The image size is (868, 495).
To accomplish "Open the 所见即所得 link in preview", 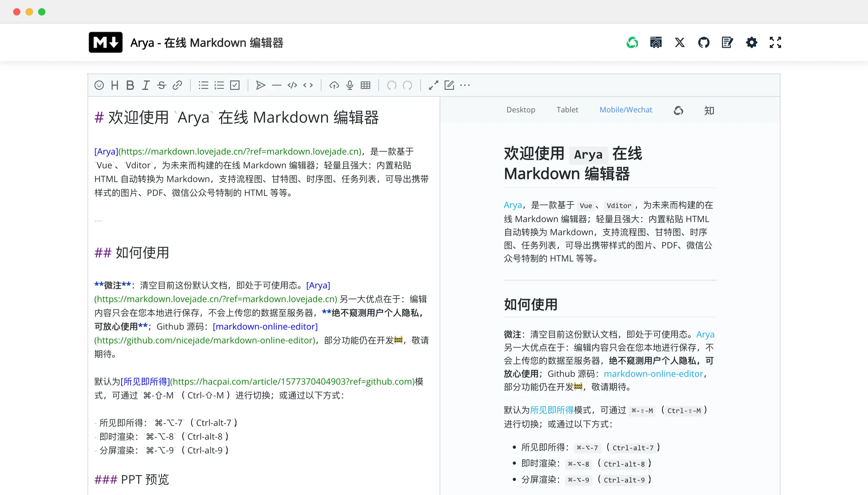I will (x=552, y=410).
